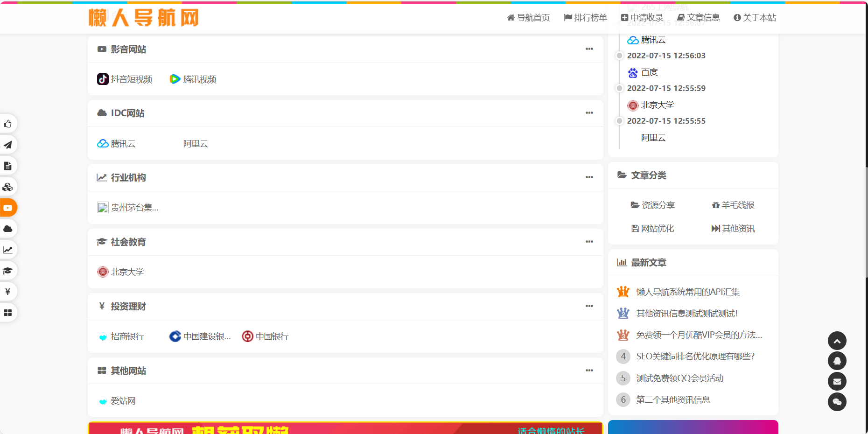Open 申请收录 menu item
868x434 pixels.
point(642,18)
